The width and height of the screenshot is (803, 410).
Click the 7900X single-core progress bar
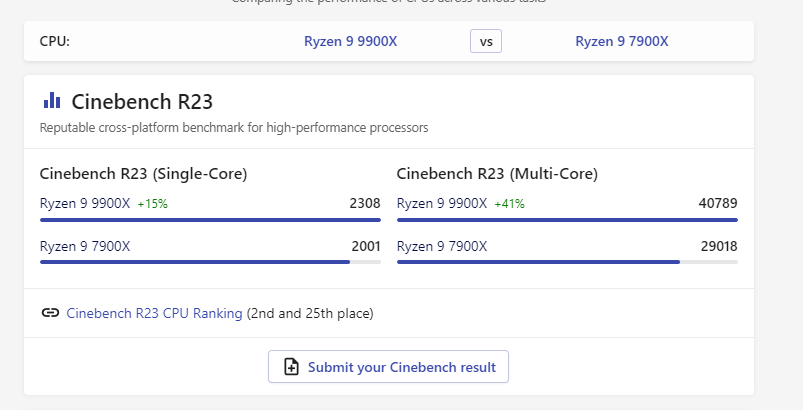210,262
